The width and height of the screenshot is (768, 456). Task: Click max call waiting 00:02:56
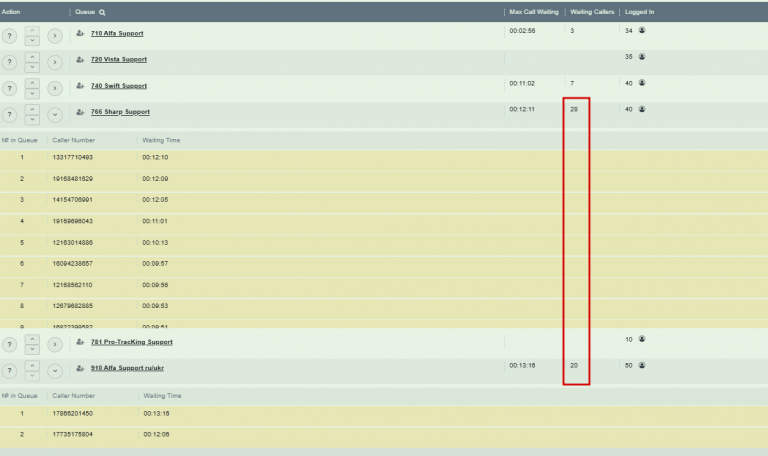tap(522, 30)
